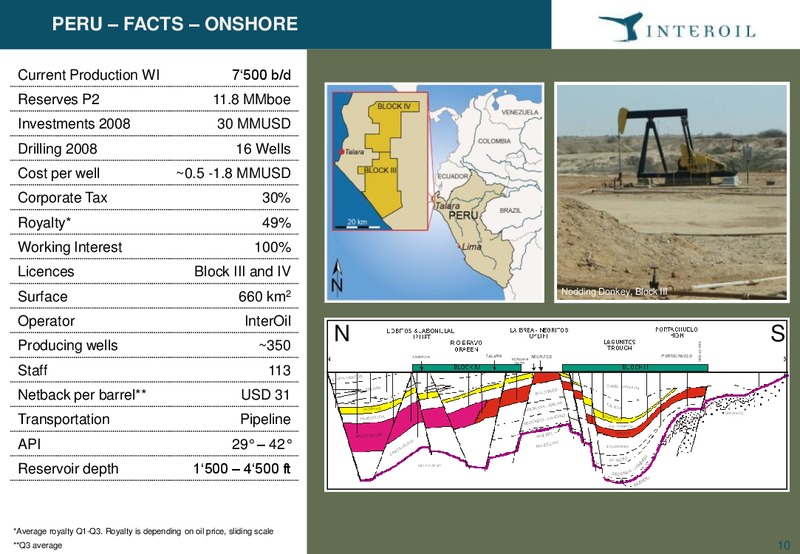Click the 'Investments 2008' row label
This screenshot has width=800, height=554.
point(74,124)
